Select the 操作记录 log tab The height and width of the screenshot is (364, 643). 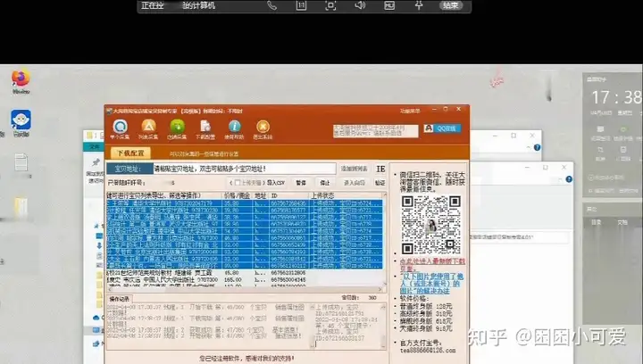click(120, 299)
